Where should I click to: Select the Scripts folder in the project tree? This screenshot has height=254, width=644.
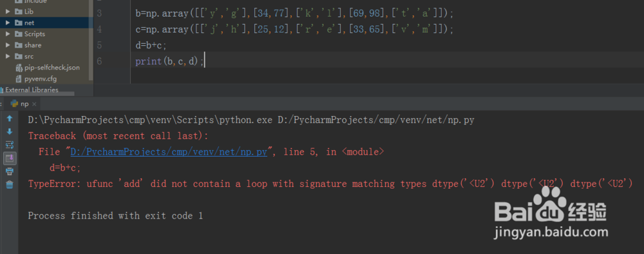click(x=35, y=34)
